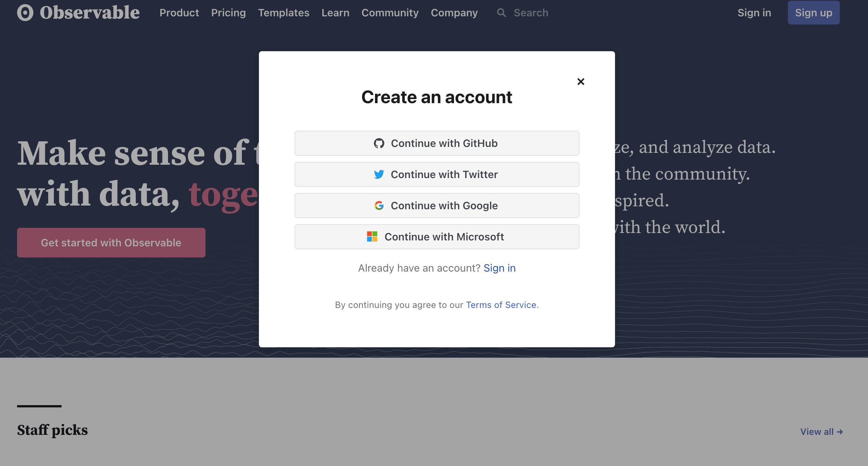Click the Twitter bird icon
868x466 pixels.
(379, 174)
